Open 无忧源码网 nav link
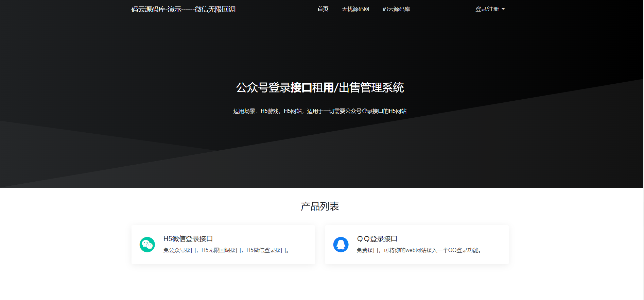644x300 pixels. tap(355, 9)
